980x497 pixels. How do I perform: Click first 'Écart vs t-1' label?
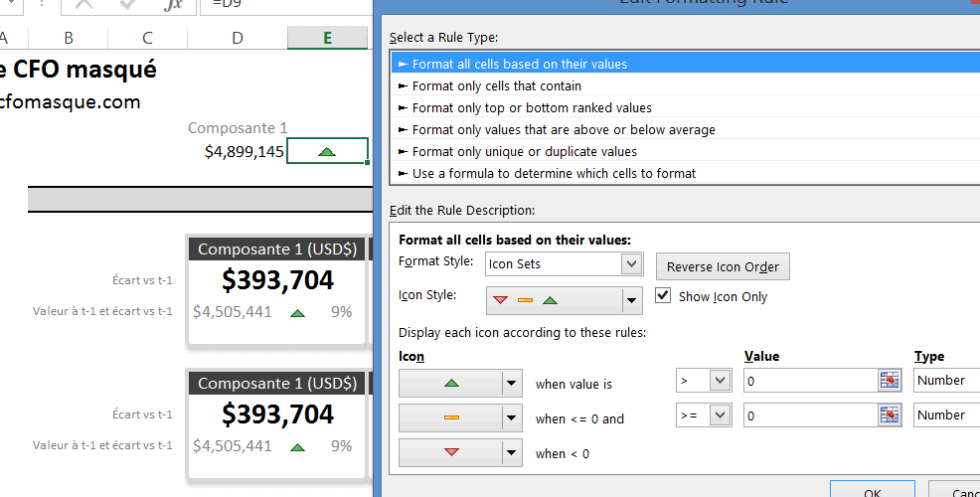tap(142, 280)
